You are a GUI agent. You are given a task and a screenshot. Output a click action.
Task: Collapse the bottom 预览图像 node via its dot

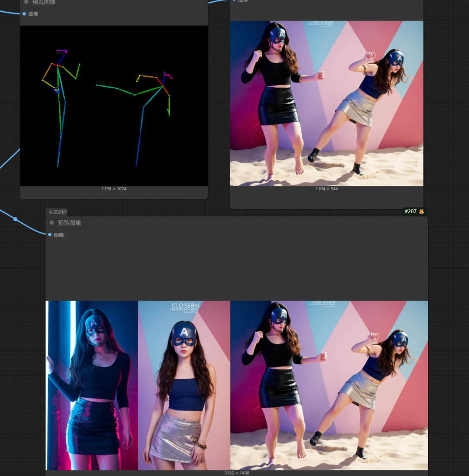52,223
